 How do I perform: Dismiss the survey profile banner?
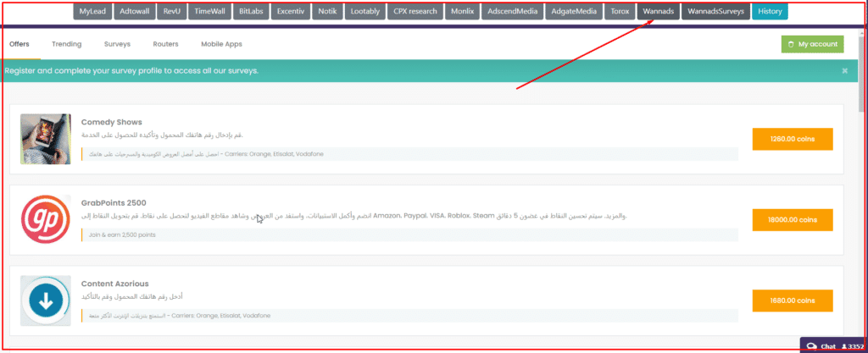click(x=845, y=71)
